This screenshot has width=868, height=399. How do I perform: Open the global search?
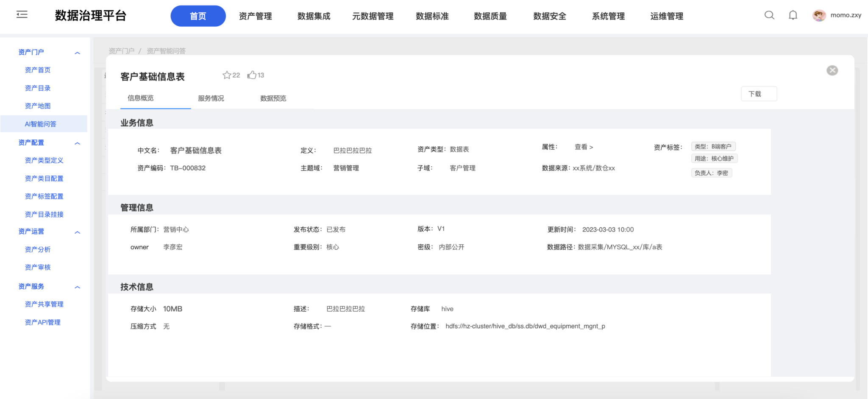[x=769, y=15]
